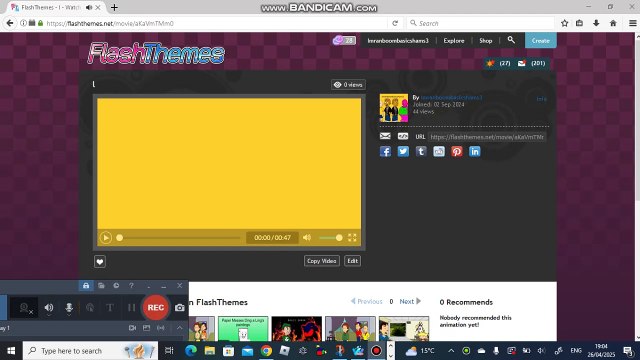Mute the video player volume icon
The width and height of the screenshot is (640, 360).
click(x=307, y=238)
